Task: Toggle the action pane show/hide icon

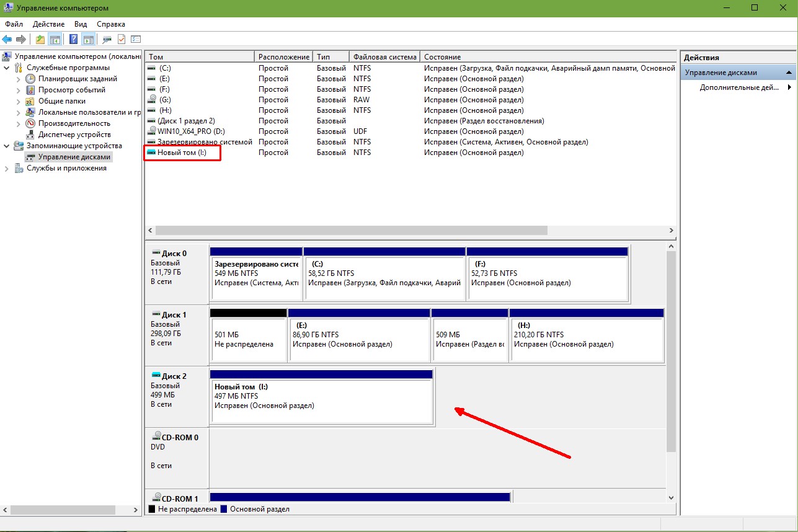Action: pyautogui.click(x=89, y=40)
